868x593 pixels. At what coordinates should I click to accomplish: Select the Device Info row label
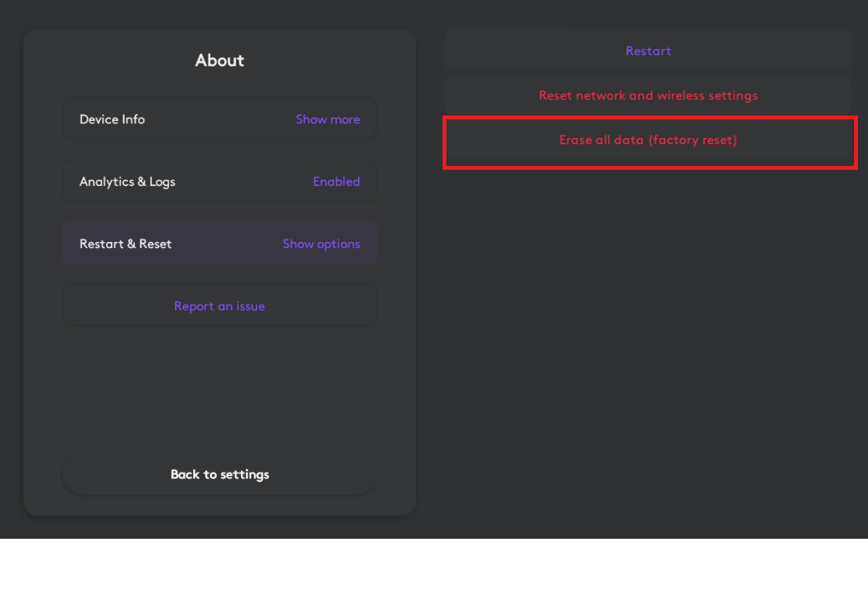click(112, 119)
